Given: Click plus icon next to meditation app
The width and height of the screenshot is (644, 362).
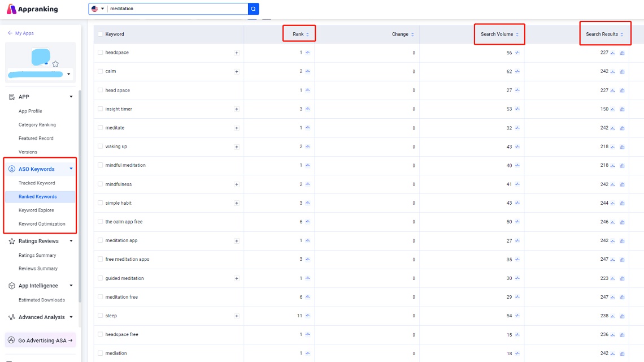Looking at the screenshot, I should [x=237, y=241].
